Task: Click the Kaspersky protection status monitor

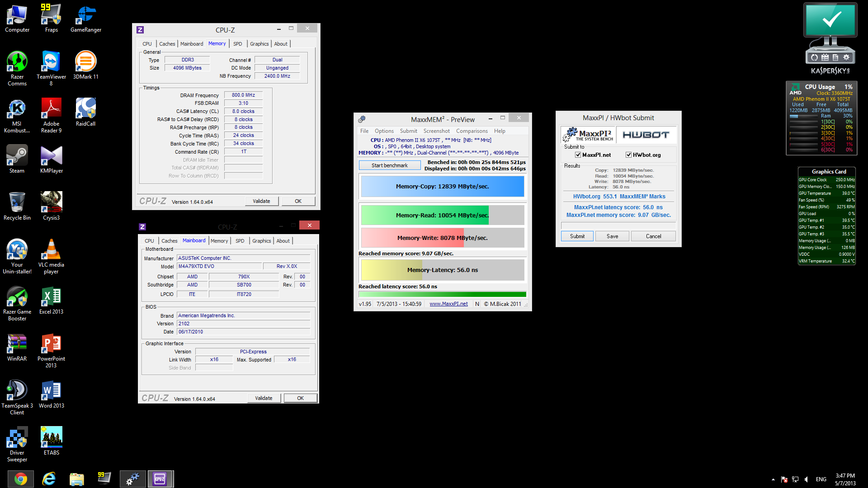Action: pyautogui.click(x=830, y=20)
